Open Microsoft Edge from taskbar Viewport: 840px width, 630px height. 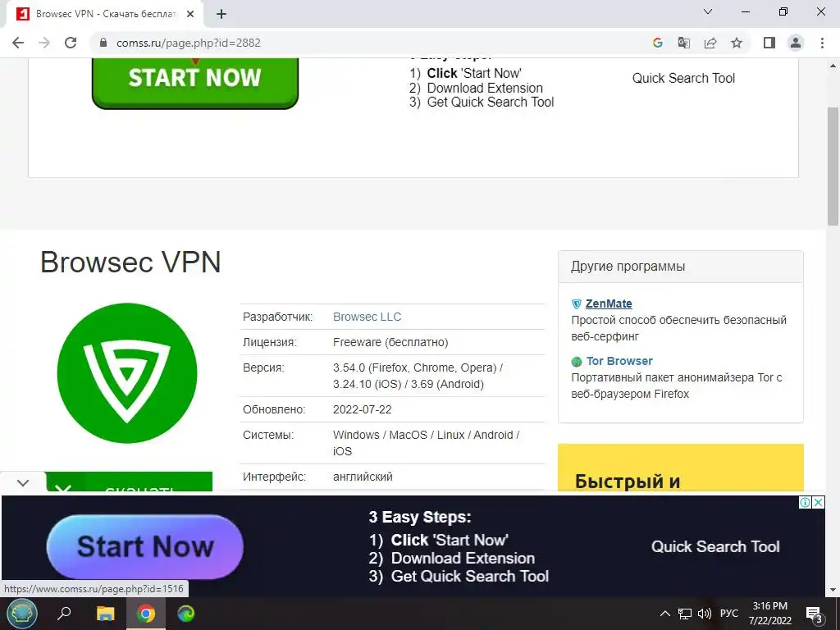186,614
